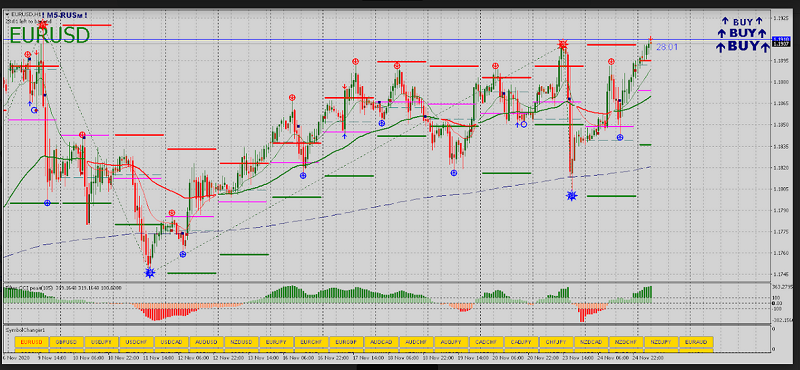Open the CADJPY chart
Image resolution: width=800 pixels, height=370 pixels.
click(x=521, y=341)
